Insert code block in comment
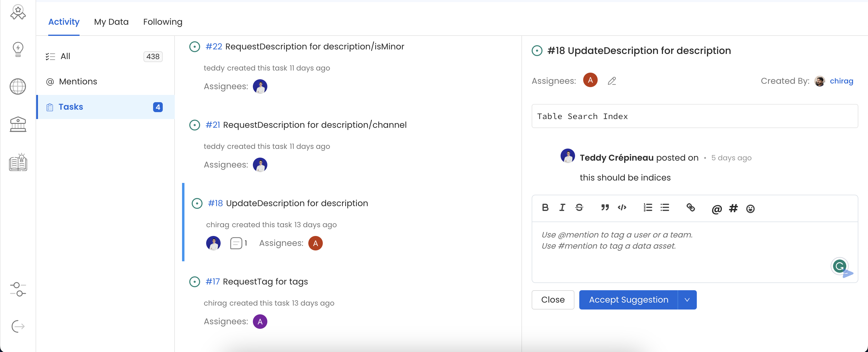Screen dimensions: 868x352 pyautogui.click(x=622, y=208)
